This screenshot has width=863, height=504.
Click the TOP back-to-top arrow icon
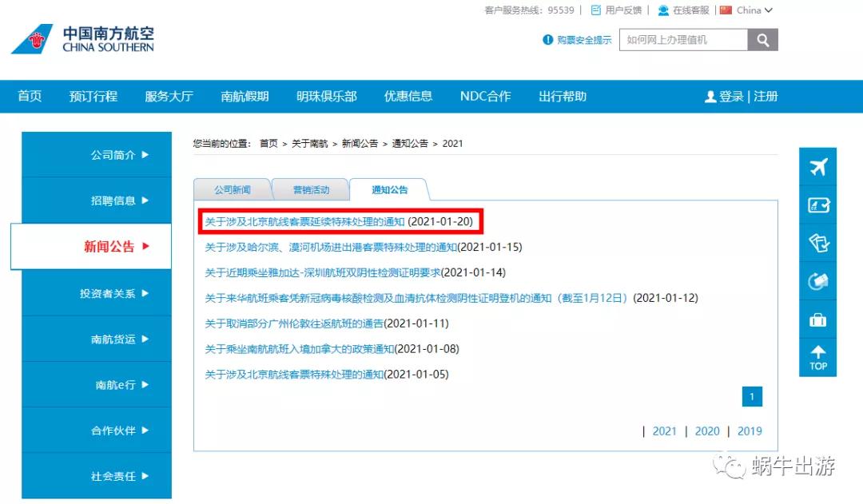pyautogui.click(x=817, y=357)
